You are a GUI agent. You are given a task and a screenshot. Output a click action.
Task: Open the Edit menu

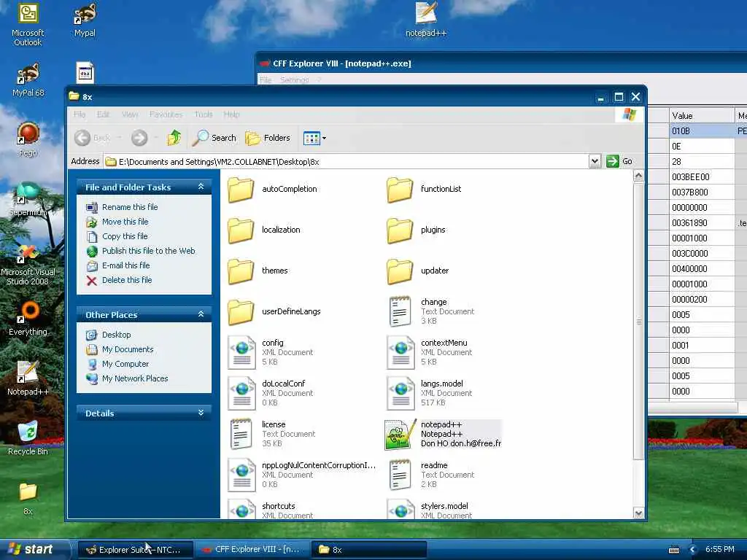pyautogui.click(x=103, y=114)
